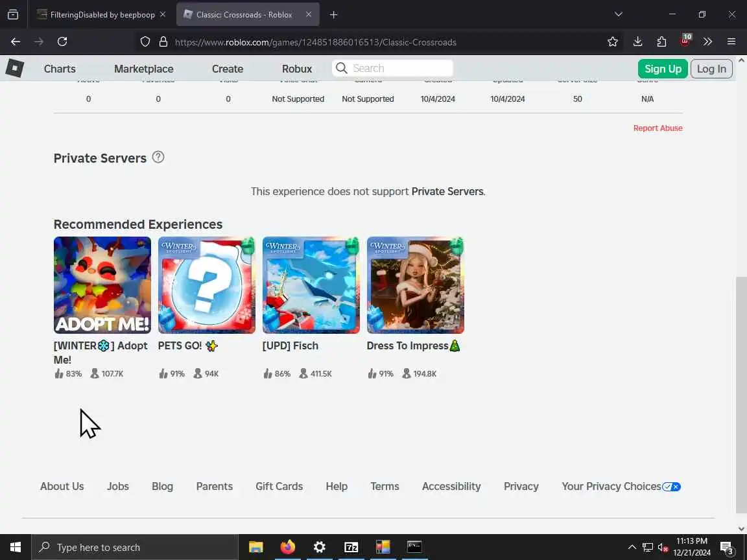Viewport: 747px width, 560px height.
Task: Click the site security padlock icon
Action: (163, 42)
